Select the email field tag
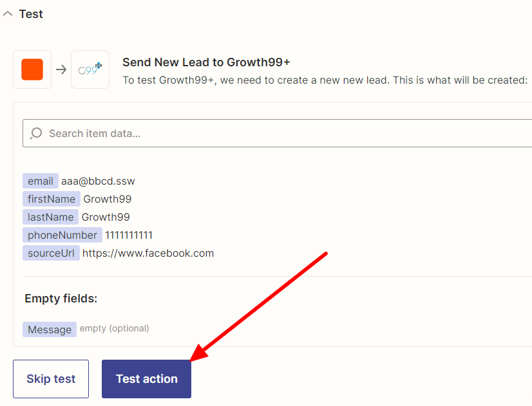The width and height of the screenshot is (532, 406). (41, 181)
